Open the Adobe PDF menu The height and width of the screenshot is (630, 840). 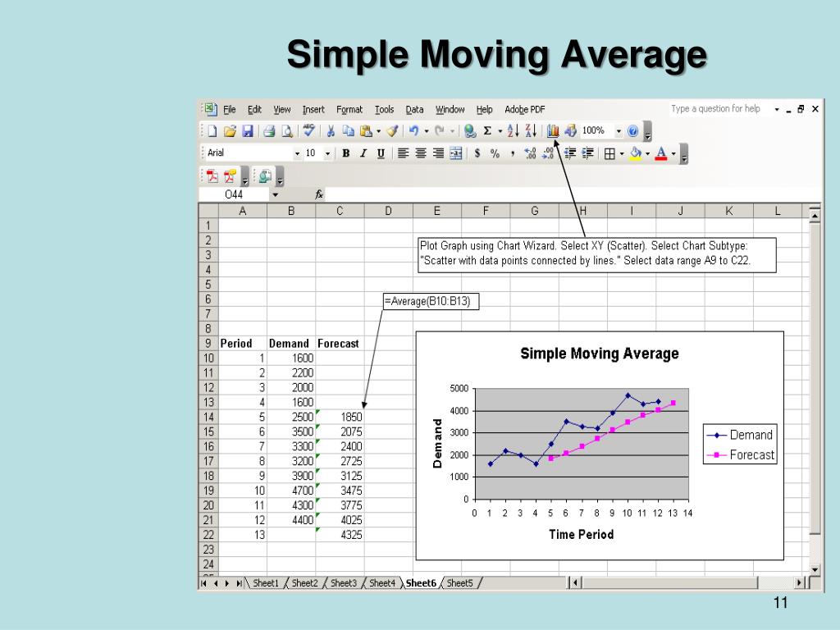pos(524,109)
